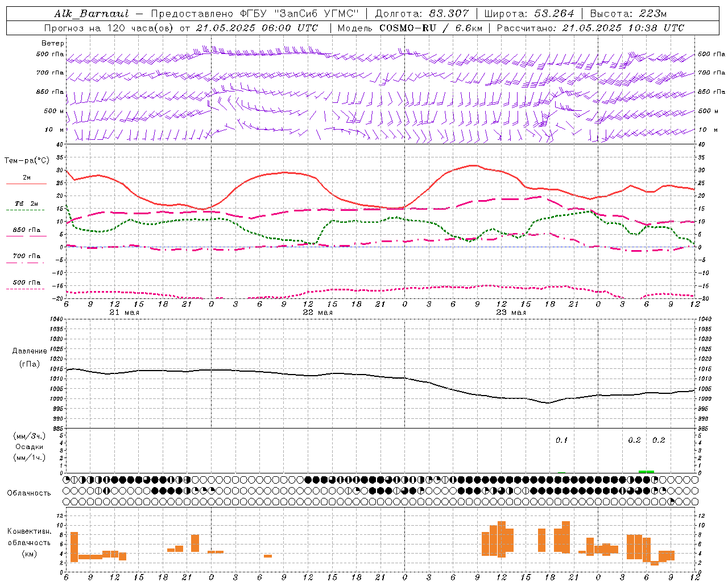Click the 0.1 precipitation value
The height and width of the screenshot is (582, 728).
point(561,440)
